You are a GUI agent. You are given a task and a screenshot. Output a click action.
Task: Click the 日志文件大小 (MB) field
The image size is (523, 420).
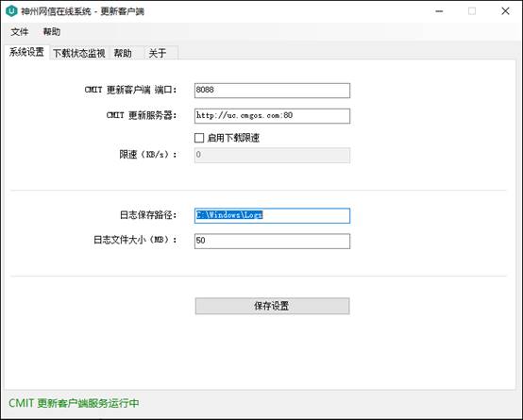(x=272, y=241)
